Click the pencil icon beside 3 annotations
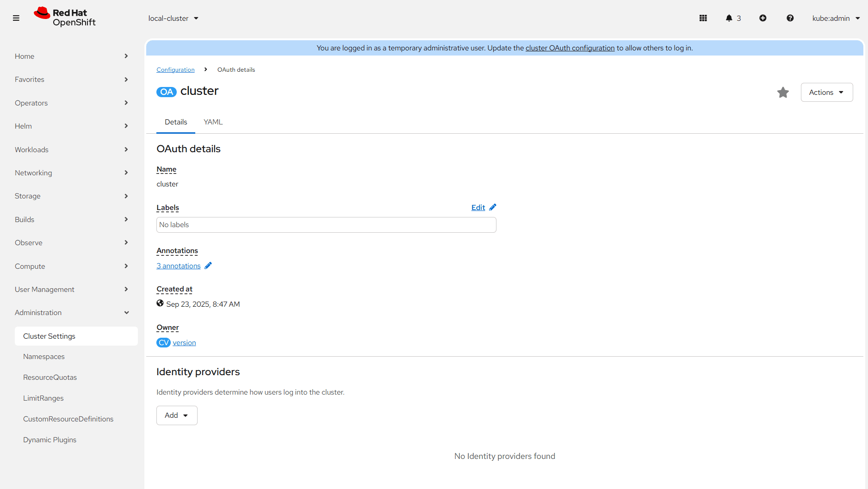 pos(208,266)
